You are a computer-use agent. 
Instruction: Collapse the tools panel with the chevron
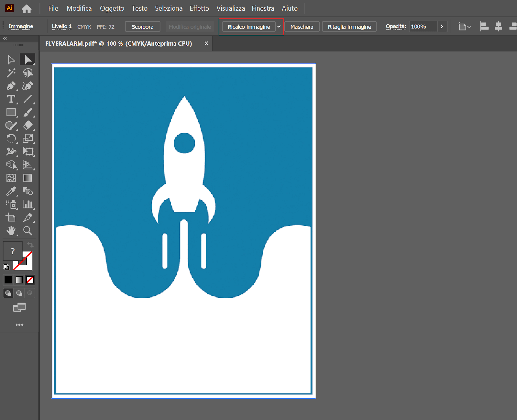5,38
